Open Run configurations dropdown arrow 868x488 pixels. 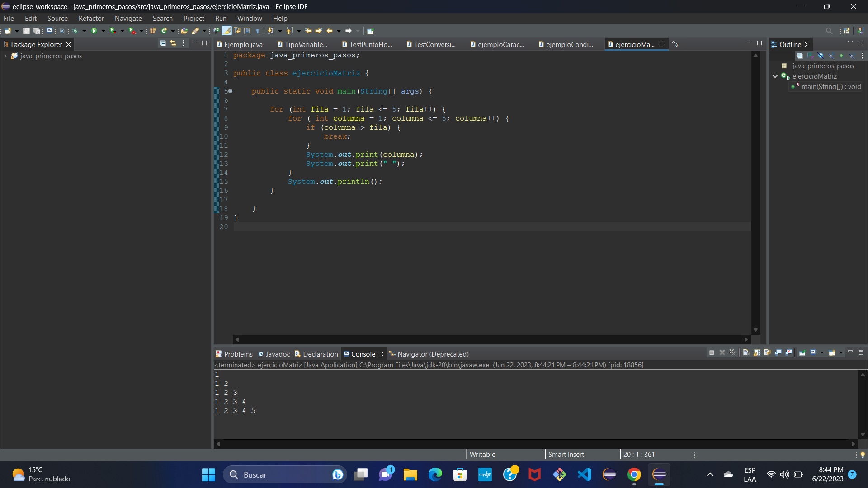[x=103, y=31]
